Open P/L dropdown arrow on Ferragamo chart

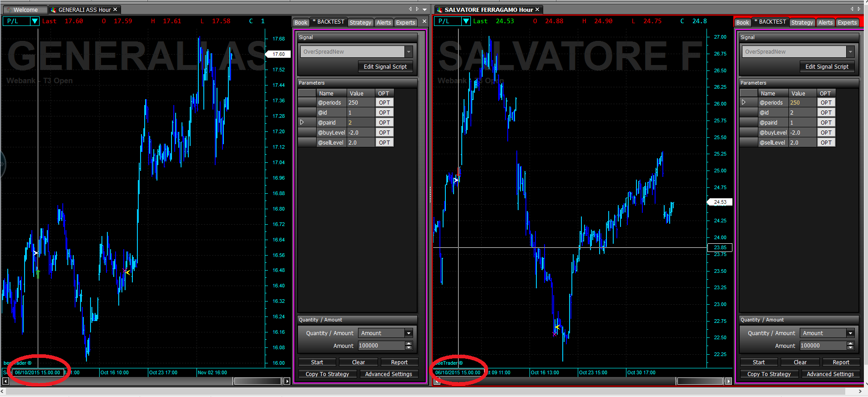click(466, 21)
